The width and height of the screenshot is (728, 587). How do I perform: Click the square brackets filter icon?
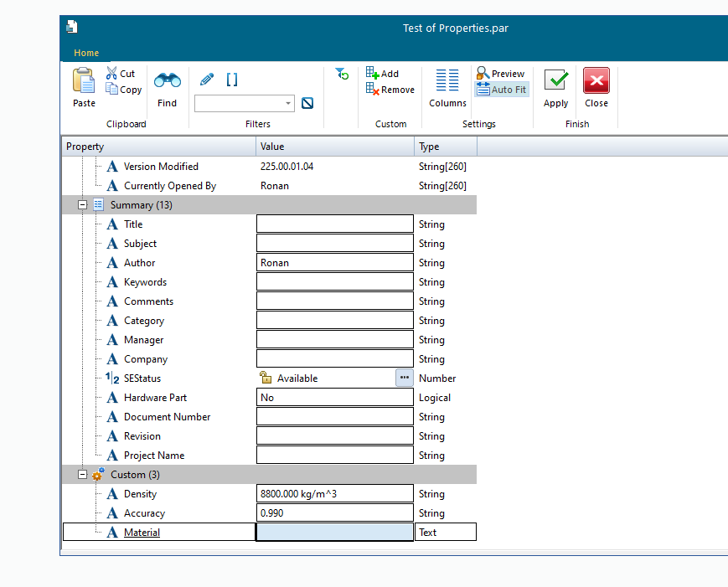pyautogui.click(x=232, y=80)
